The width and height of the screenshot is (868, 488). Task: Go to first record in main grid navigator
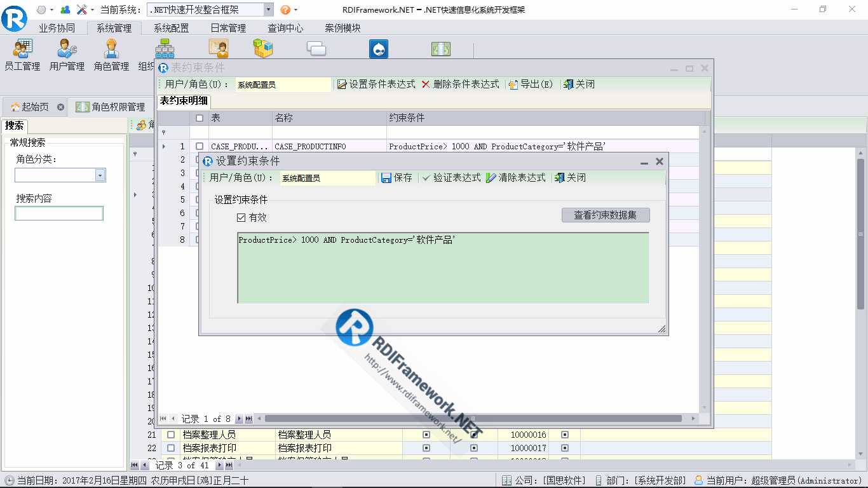coord(135,466)
